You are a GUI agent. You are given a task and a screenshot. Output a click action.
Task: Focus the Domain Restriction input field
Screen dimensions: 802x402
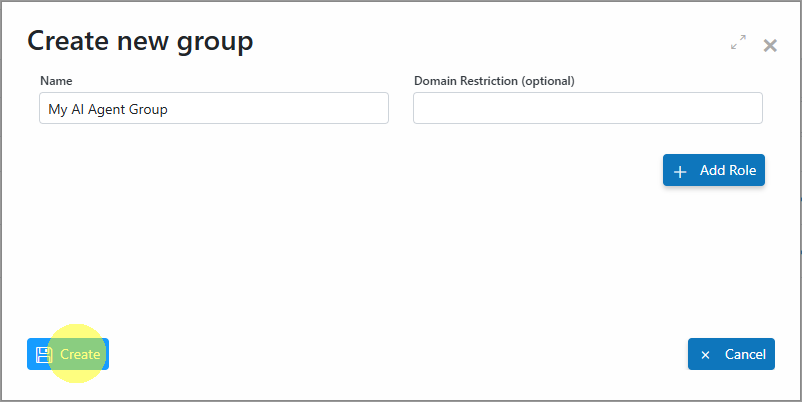coord(588,108)
